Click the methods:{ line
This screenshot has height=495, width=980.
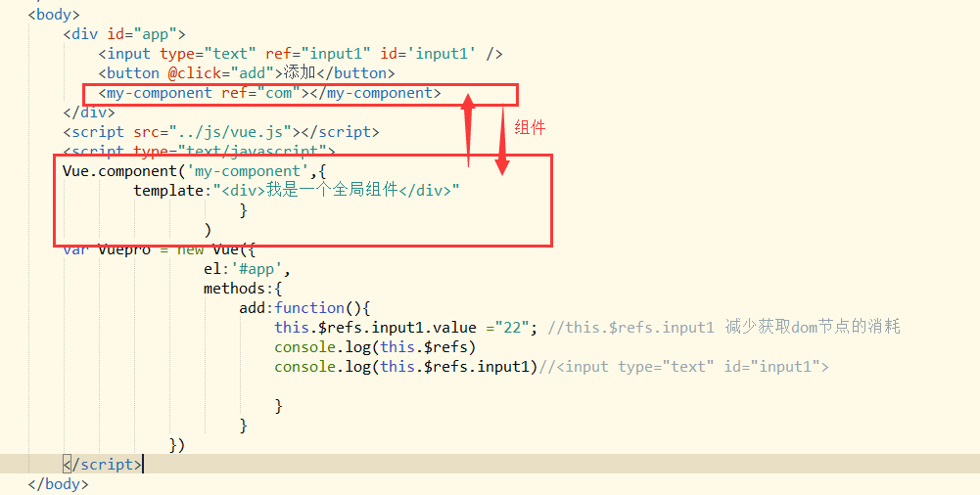(x=243, y=289)
